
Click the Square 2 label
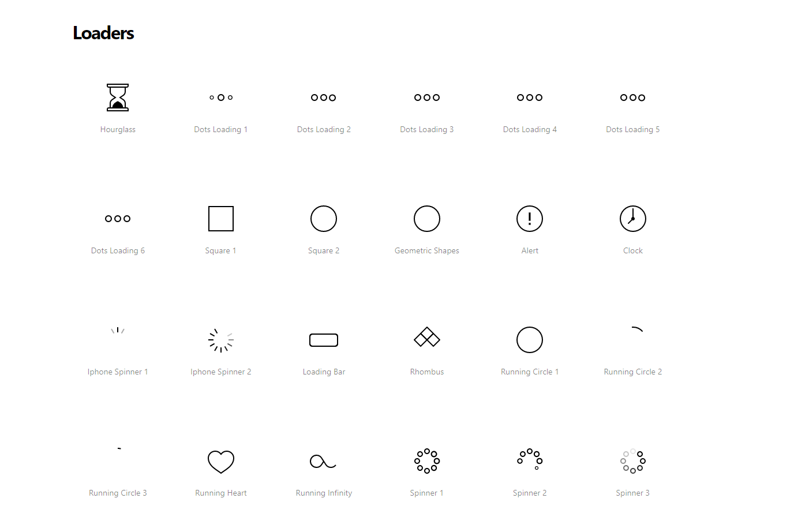coord(324,251)
